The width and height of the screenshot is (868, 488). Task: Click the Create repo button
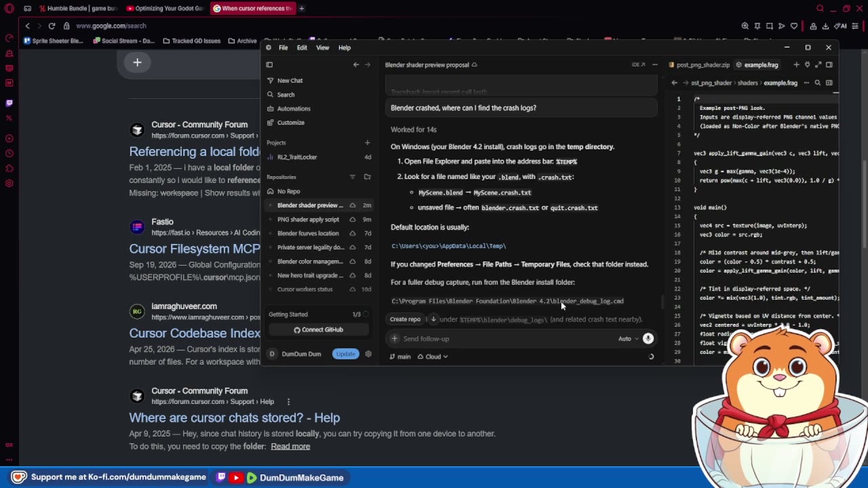[x=405, y=319]
